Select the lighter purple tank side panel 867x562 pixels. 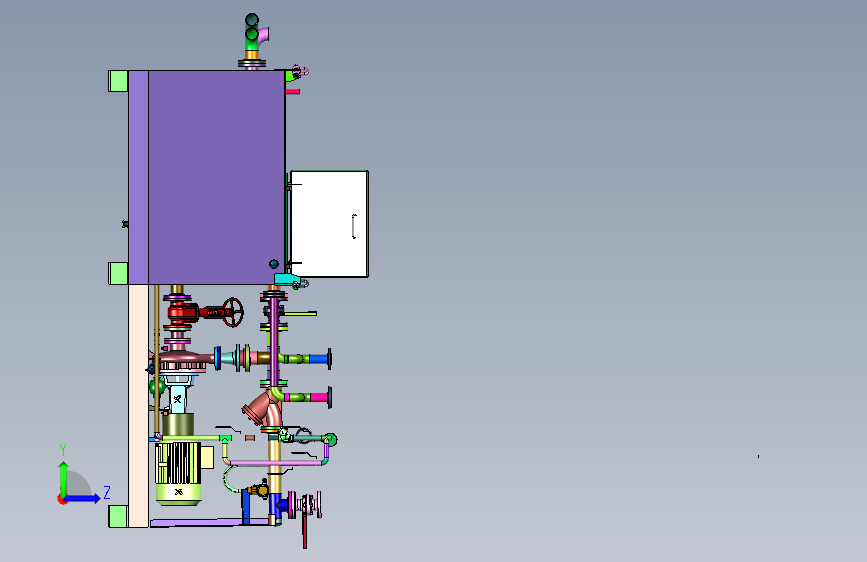(138, 177)
